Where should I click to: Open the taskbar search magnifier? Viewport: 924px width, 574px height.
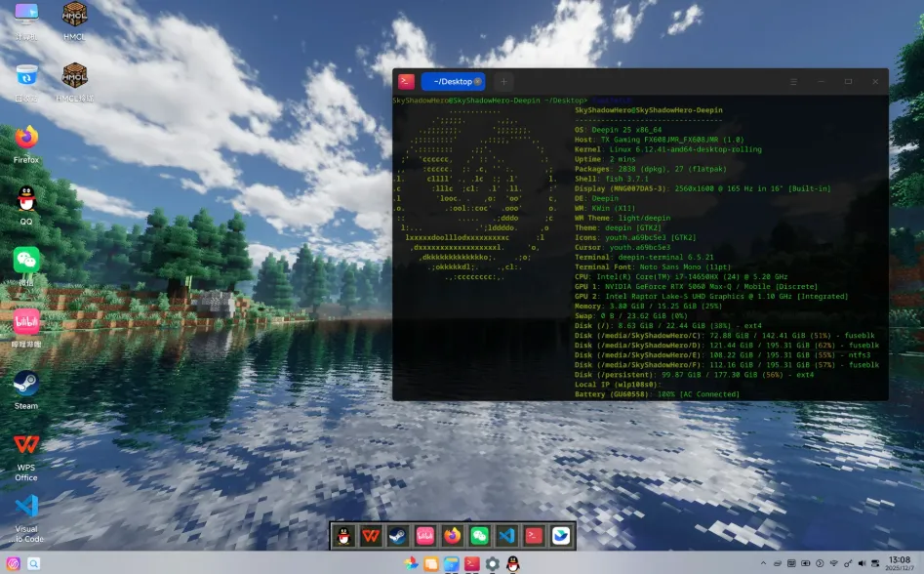click(33, 564)
